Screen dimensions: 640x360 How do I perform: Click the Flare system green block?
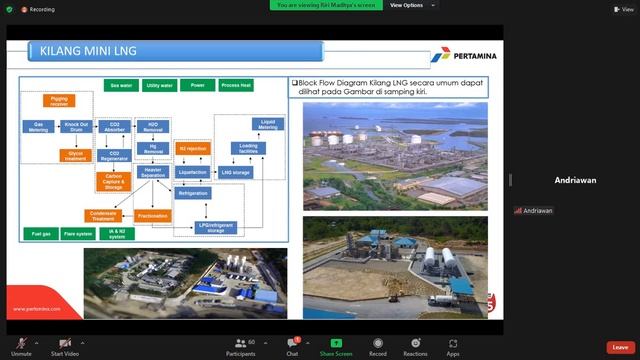click(78, 234)
